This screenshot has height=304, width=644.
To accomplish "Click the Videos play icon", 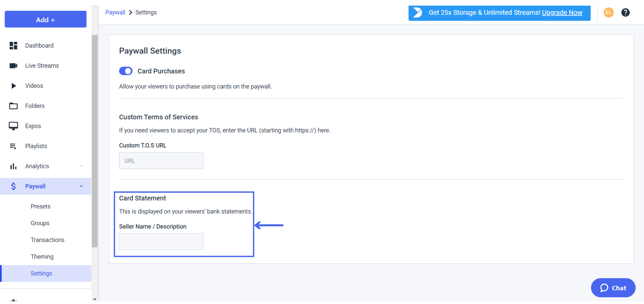I will point(14,86).
